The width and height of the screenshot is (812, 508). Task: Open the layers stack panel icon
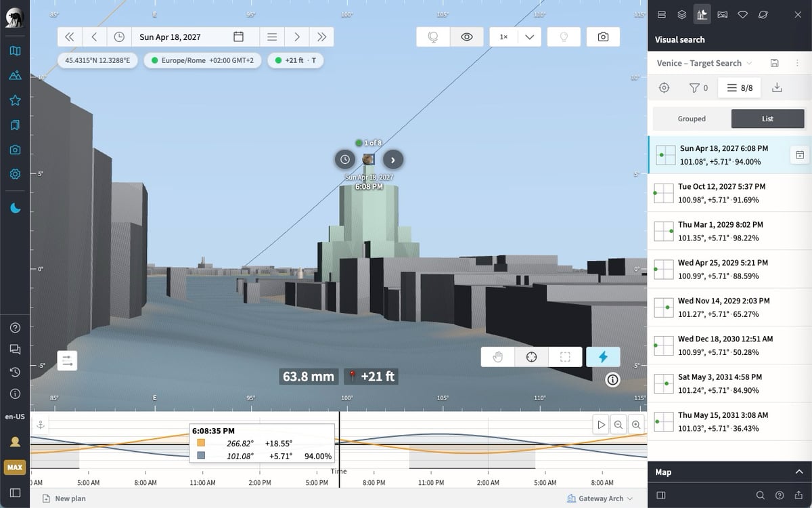[x=682, y=14]
